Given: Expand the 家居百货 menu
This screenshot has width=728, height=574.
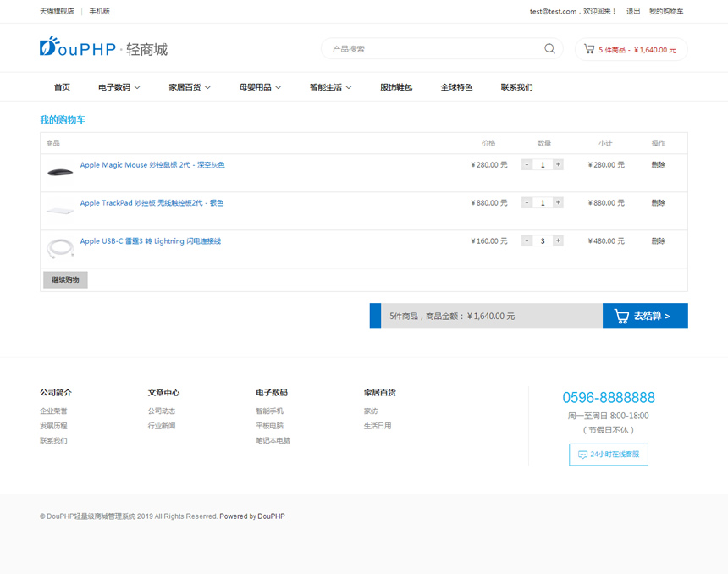Looking at the screenshot, I should pos(190,87).
